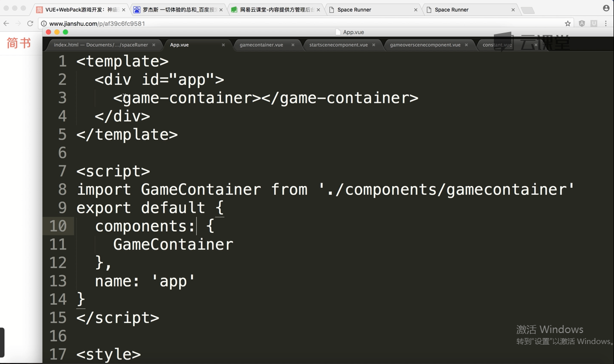Screen dimensions: 614x364
Task: Switch to VUE+WebPack游戏开发 browser tab
Action: 80,9
